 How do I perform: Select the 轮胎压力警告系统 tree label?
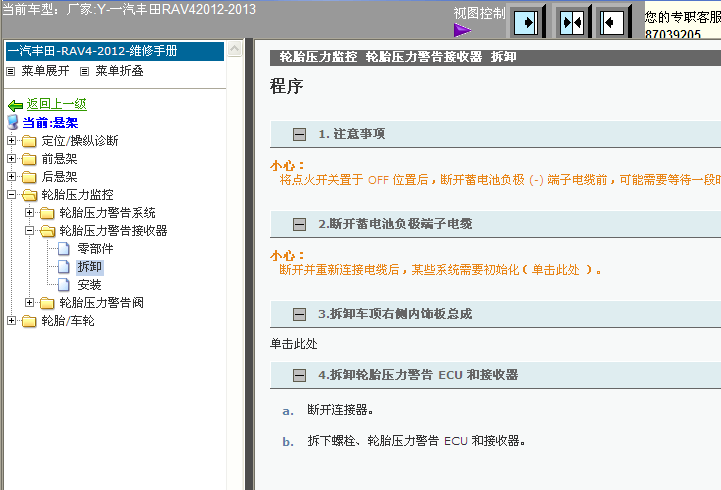[108, 213]
